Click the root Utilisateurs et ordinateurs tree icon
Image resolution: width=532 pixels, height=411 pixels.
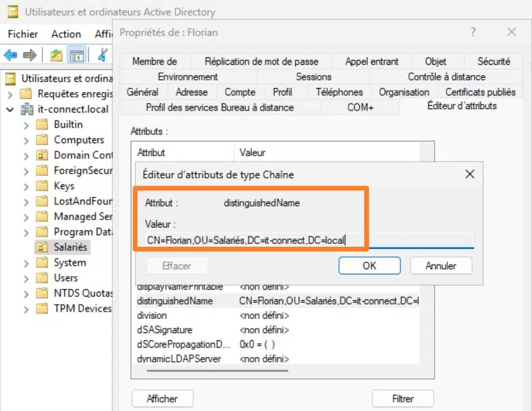(x=10, y=78)
